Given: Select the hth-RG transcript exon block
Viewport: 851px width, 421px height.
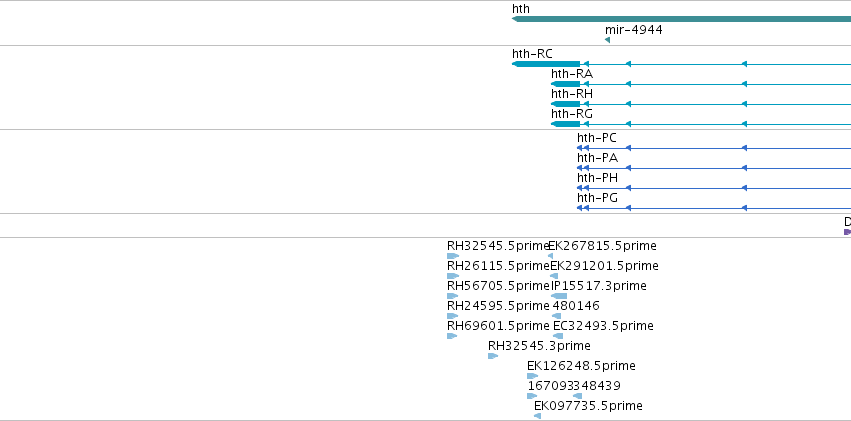Looking at the screenshot, I should coord(566,124).
